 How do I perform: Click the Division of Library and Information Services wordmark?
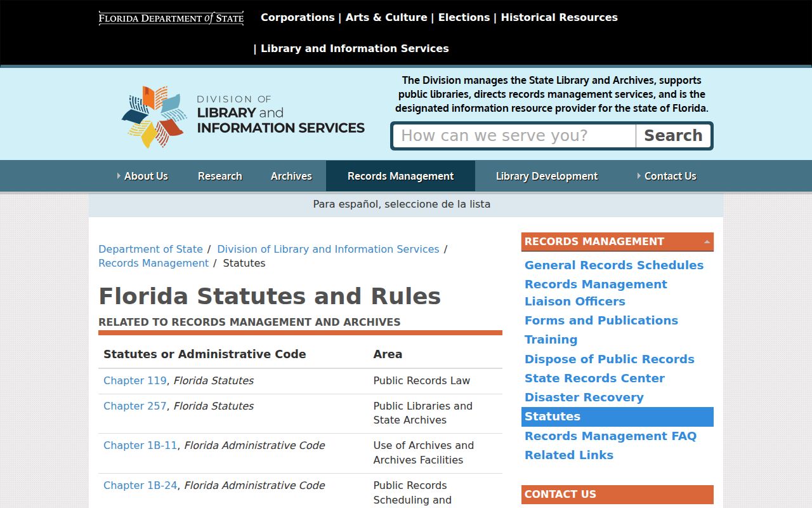(280, 115)
